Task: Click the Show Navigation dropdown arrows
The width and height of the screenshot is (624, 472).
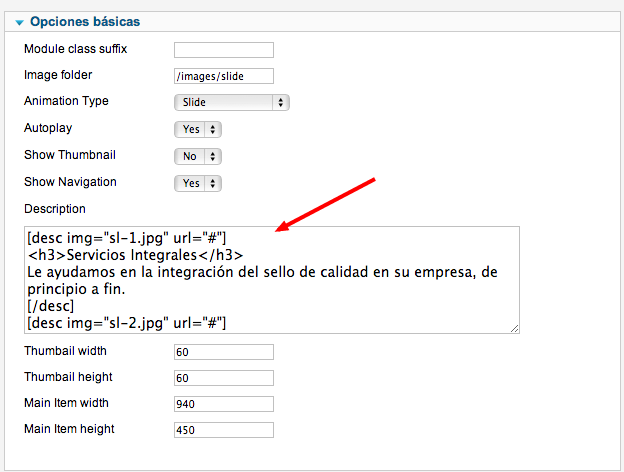Action: pos(213,183)
